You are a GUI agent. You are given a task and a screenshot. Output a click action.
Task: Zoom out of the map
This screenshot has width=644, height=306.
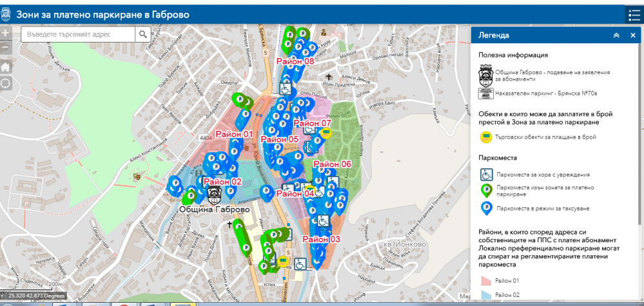[x=5, y=48]
